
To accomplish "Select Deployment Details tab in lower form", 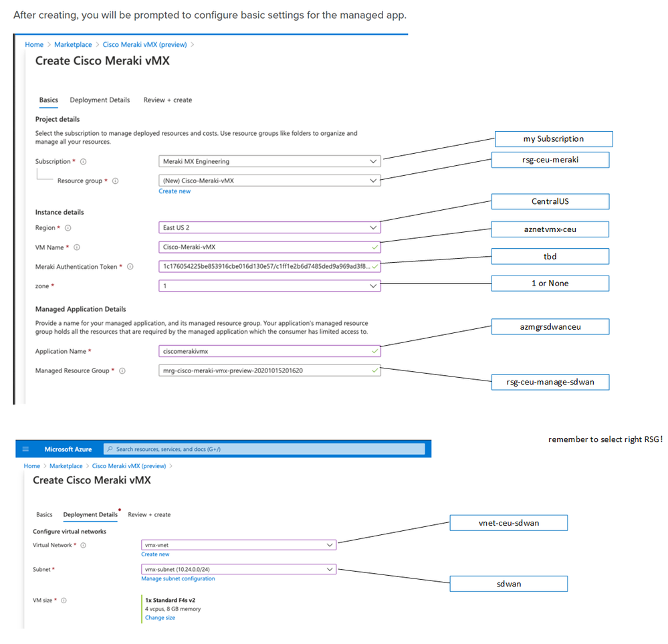I will point(90,514).
